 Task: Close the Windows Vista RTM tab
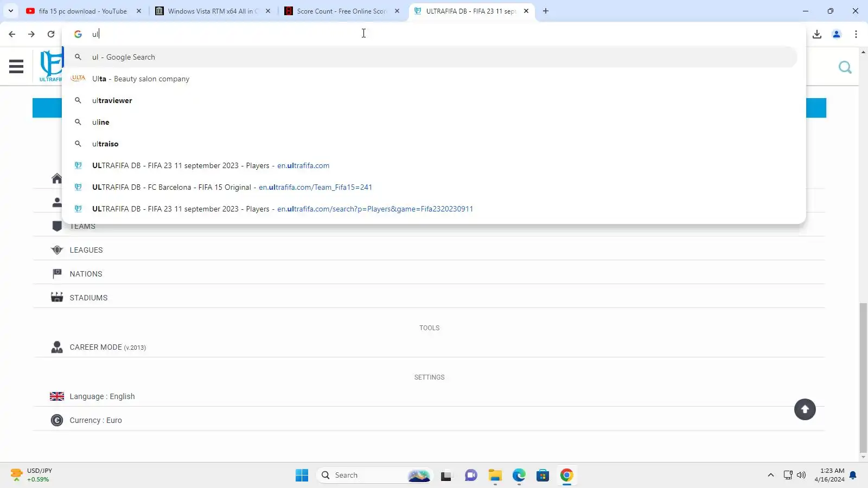268,11
